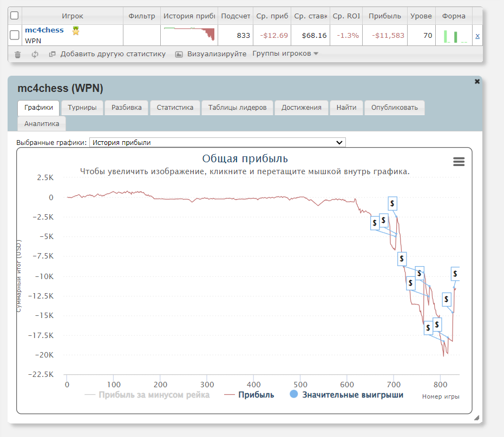Click the trash delete icon
This screenshot has height=437, width=504.
18,54
